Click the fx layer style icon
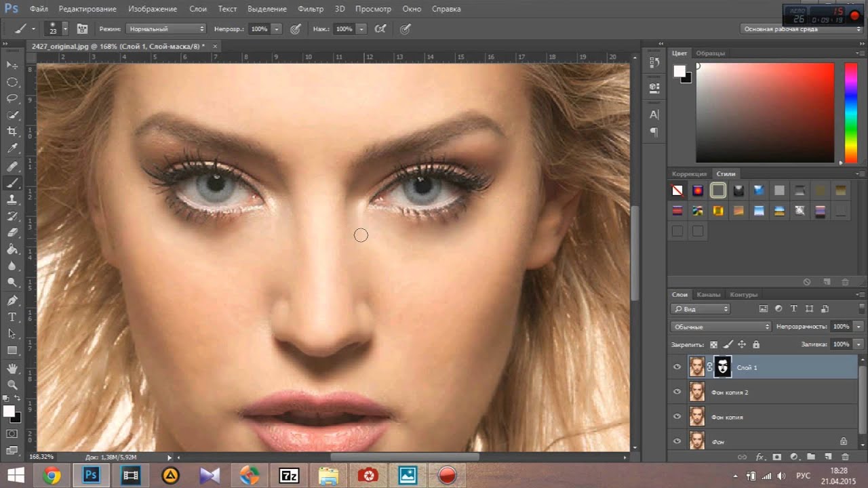The height and width of the screenshot is (488, 868). [760, 457]
